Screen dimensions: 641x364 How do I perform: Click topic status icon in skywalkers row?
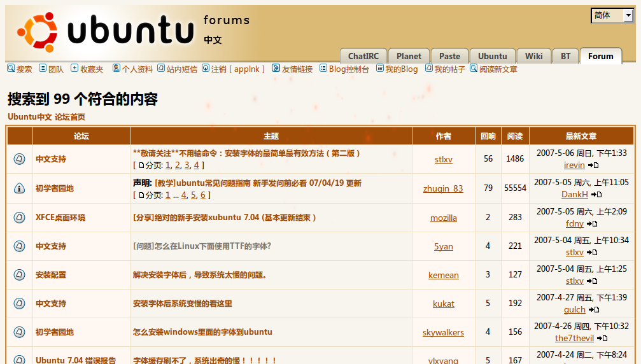(x=19, y=332)
